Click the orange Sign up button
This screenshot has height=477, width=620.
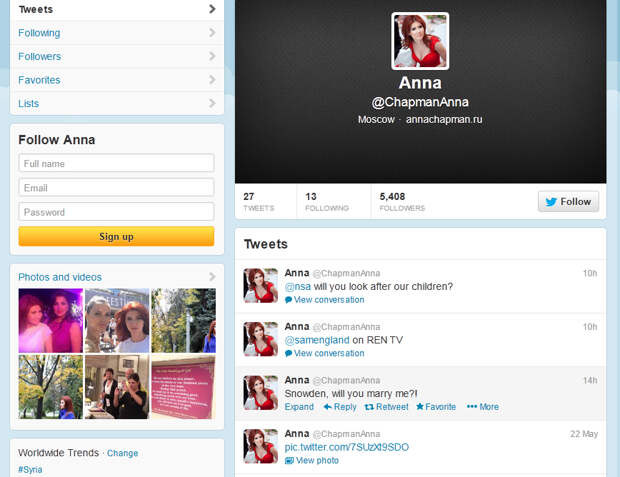[x=116, y=236]
